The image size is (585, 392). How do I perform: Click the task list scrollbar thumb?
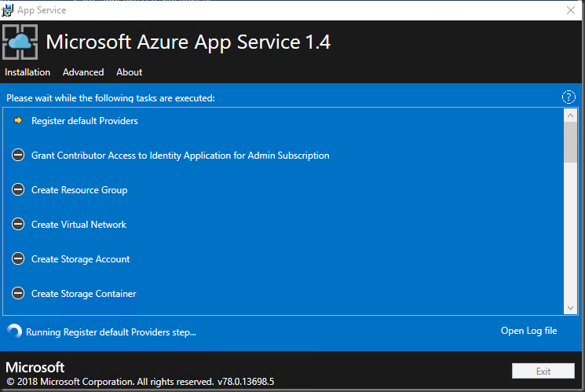[571, 141]
